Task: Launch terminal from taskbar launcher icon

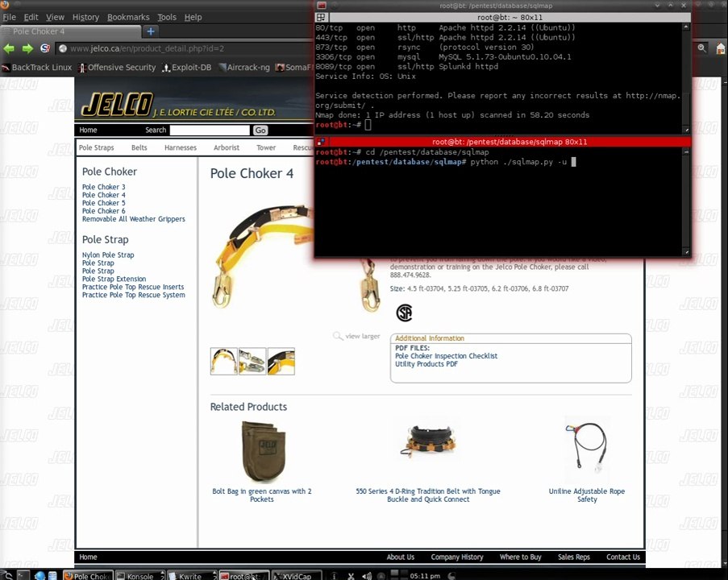Action: tap(23, 576)
